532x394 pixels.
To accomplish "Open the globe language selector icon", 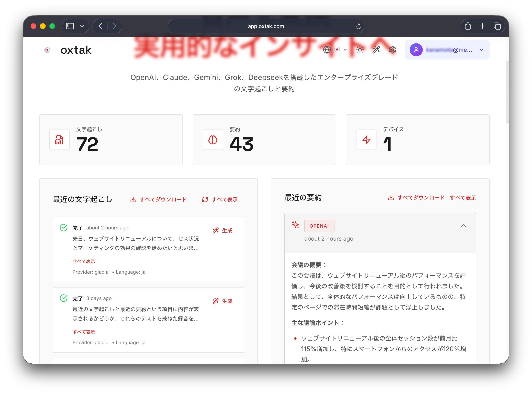I will click(327, 50).
